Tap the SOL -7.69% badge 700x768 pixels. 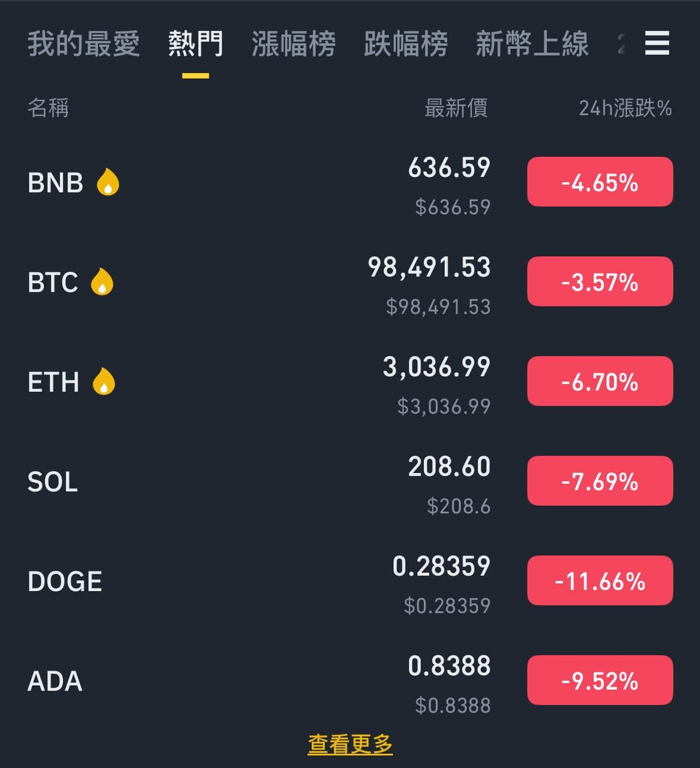600,481
